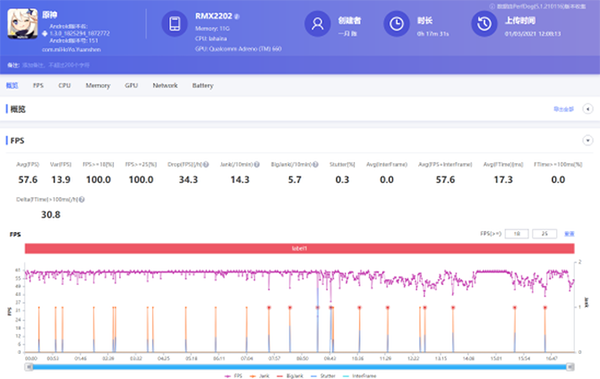
Task: Switch to the Memory tab
Action: click(x=98, y=85)
